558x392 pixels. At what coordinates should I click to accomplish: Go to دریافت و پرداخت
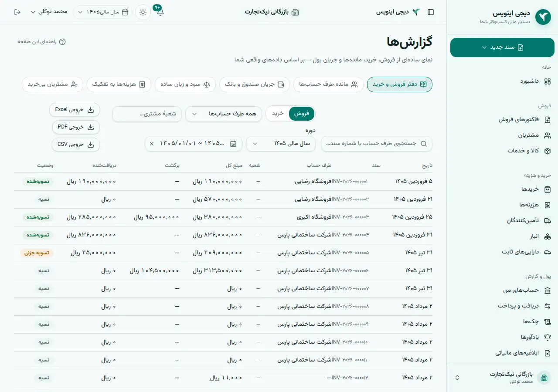coord(502,306)
